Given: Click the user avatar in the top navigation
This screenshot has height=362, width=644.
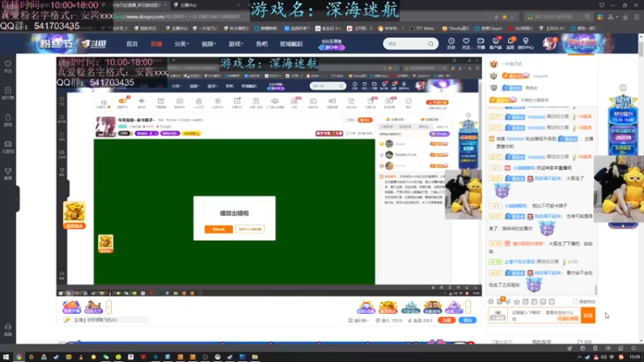Looking at the screenshot, I should coord(549,43).
